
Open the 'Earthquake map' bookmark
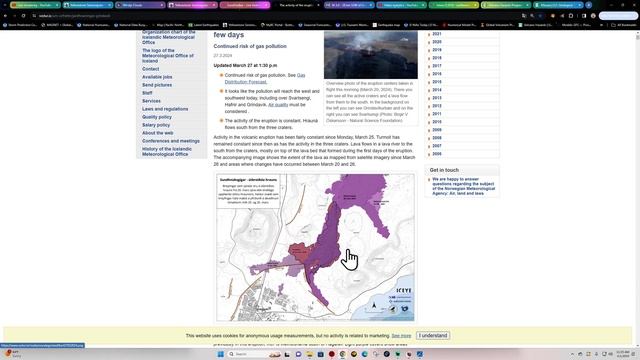[386, 25]
